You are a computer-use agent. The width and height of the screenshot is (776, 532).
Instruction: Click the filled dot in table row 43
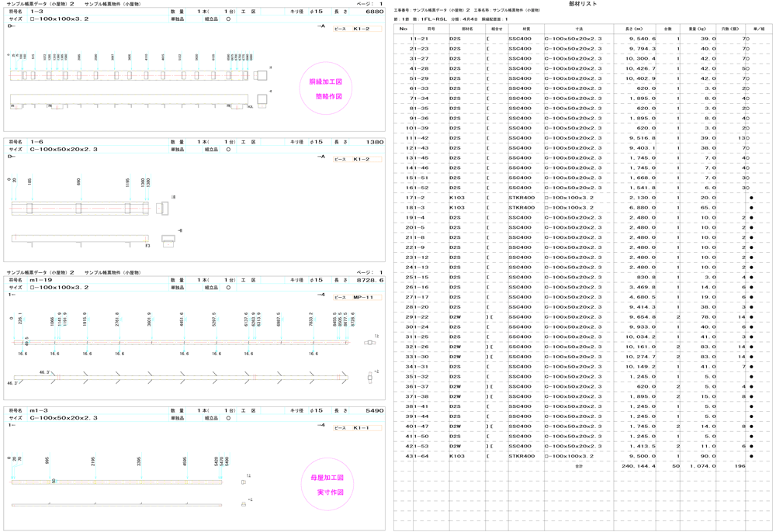point(751,456)
